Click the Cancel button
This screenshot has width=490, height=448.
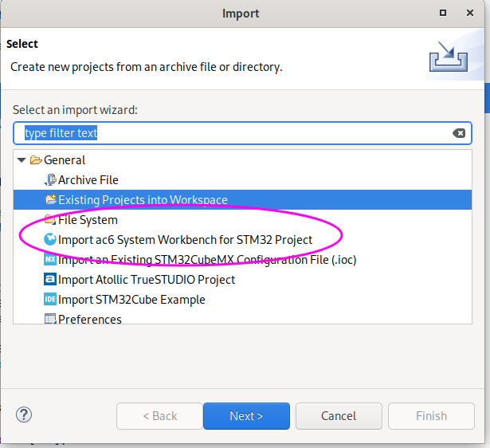339,416
